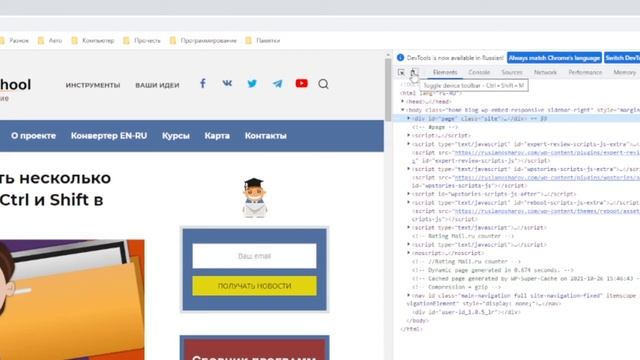Open the Карта menu item

[217, 136]
